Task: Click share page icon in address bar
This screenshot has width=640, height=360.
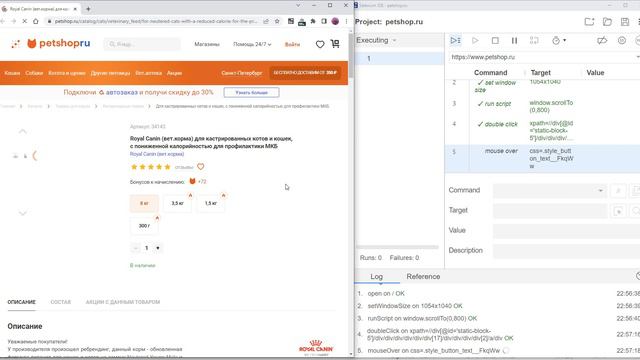Action: click(266, 21)
